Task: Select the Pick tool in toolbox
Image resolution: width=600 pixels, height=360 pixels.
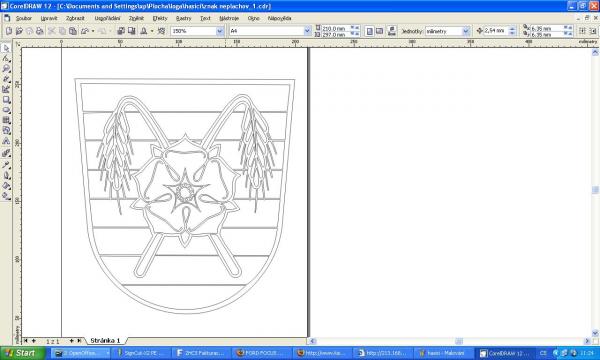Action: coord(6,48)
